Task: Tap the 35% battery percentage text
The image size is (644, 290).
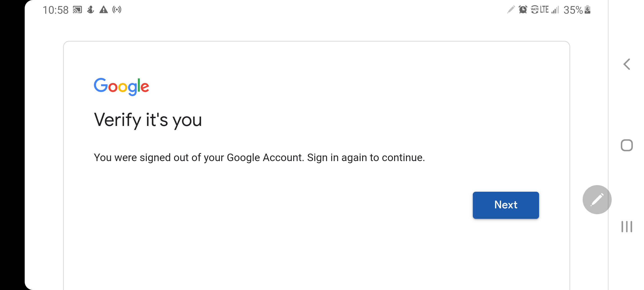Action: coord(573,10)
